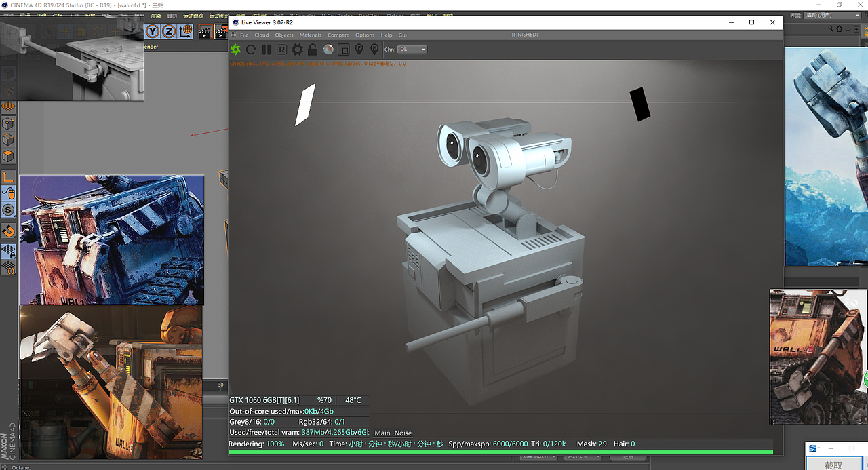Viewport: 868px width, 470px height.
Task: Enable Snap magnet icon
Action: pyautogui.click(x=8, y=231)
